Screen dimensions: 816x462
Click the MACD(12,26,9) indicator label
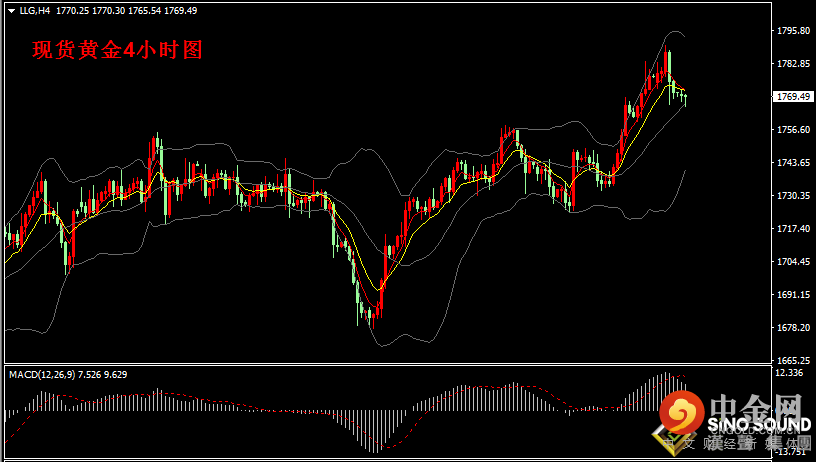tap(42, 375)
